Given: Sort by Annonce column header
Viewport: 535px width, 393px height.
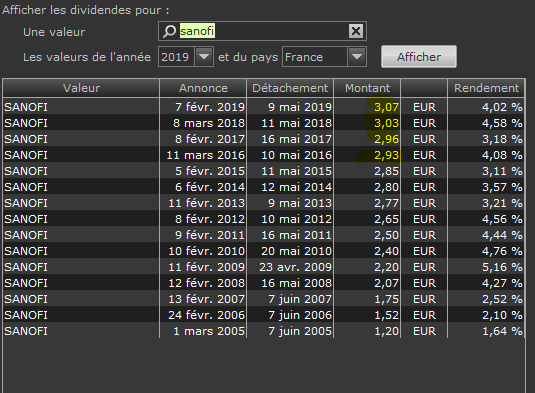Looking at the screenshot, I should (x=203, y=88).
